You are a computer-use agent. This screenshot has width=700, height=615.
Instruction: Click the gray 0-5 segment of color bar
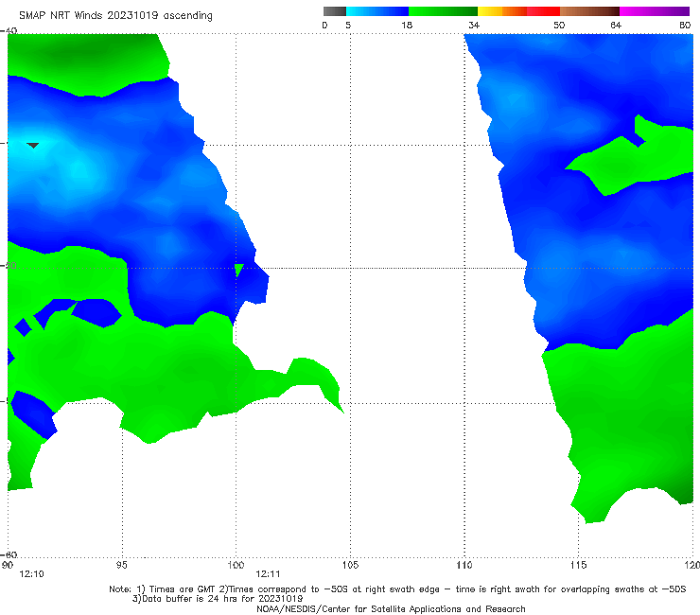coord(335,11)
